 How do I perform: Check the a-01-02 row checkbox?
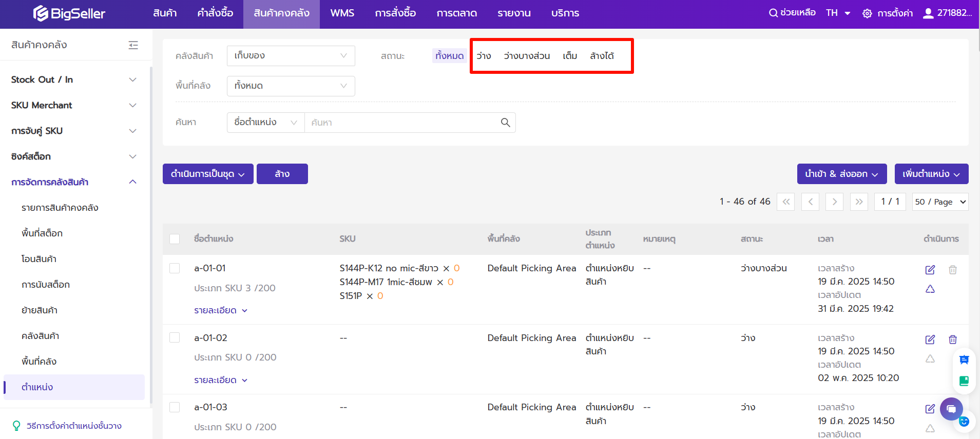point(175,337)
